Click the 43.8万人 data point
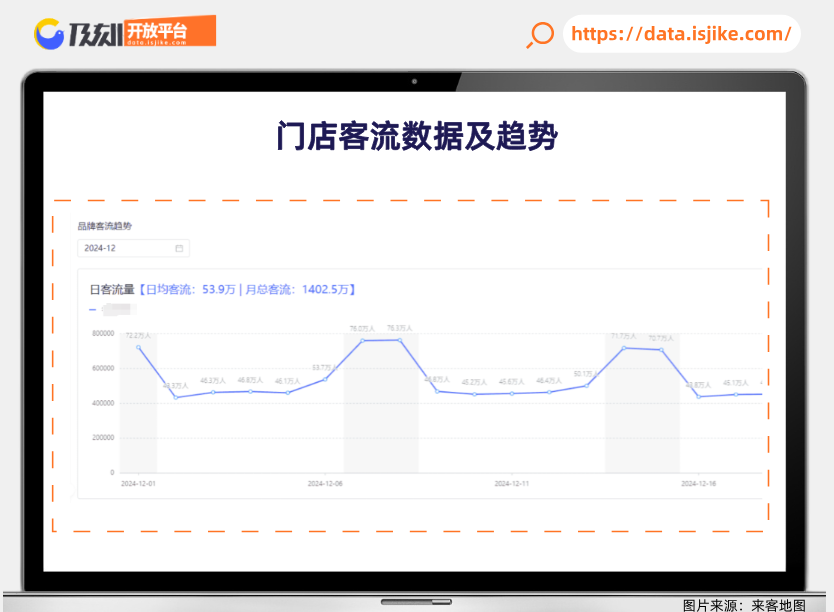The width and height of the screenshot is (834, 612). tap(698, 396)
